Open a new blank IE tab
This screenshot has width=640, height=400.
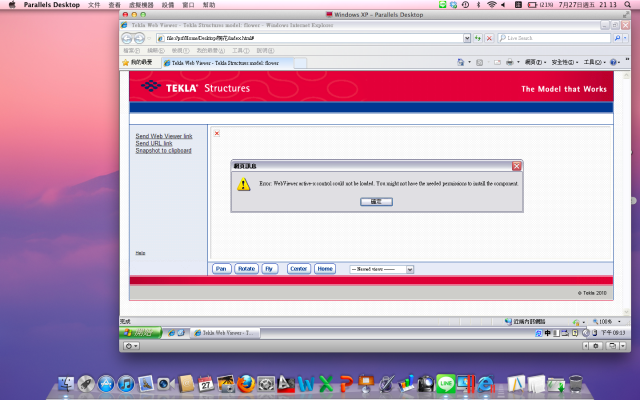300,63
